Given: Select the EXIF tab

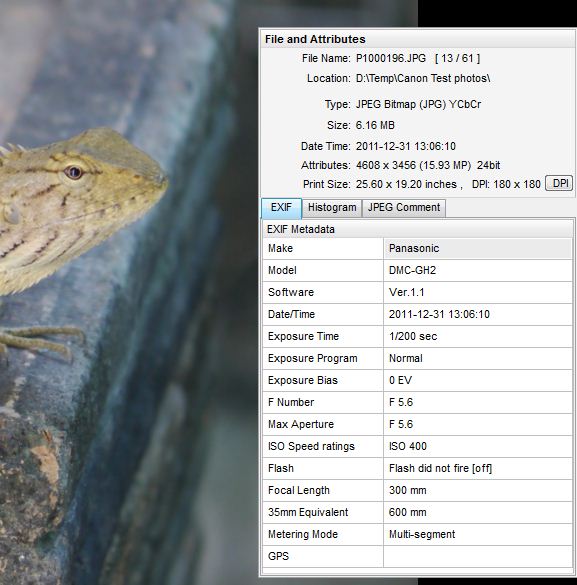Looking at the screenshot, I should point(281,207).
